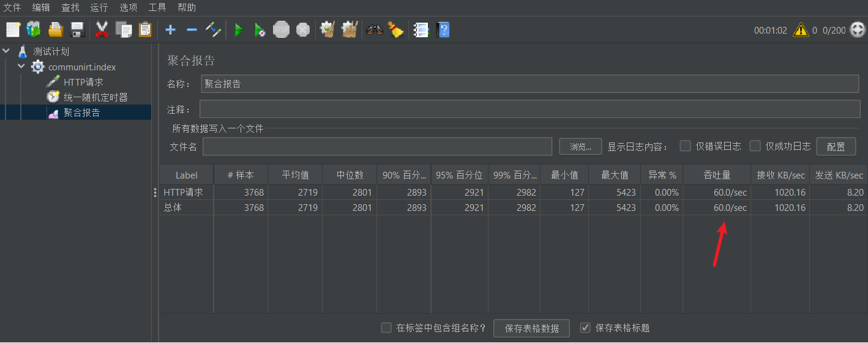Click the 异常 % column header
868x343 pixels.
pos(662,175)
